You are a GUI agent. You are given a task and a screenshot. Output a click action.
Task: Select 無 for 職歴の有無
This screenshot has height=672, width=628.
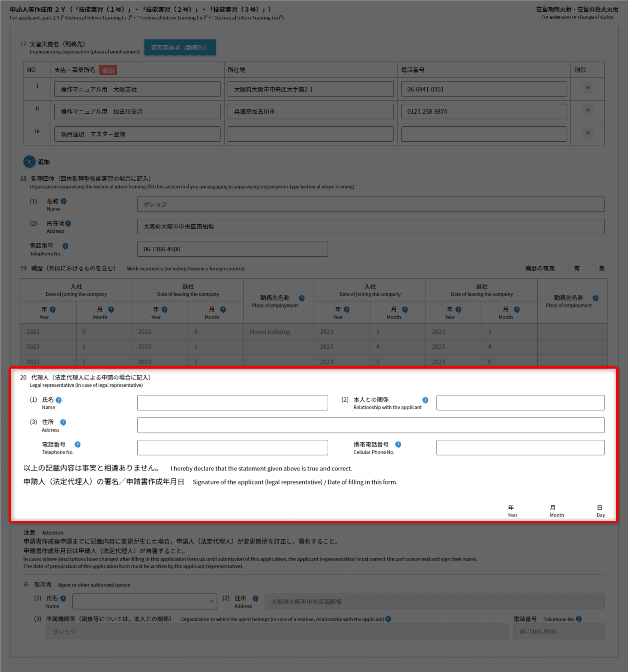[592, 269]
